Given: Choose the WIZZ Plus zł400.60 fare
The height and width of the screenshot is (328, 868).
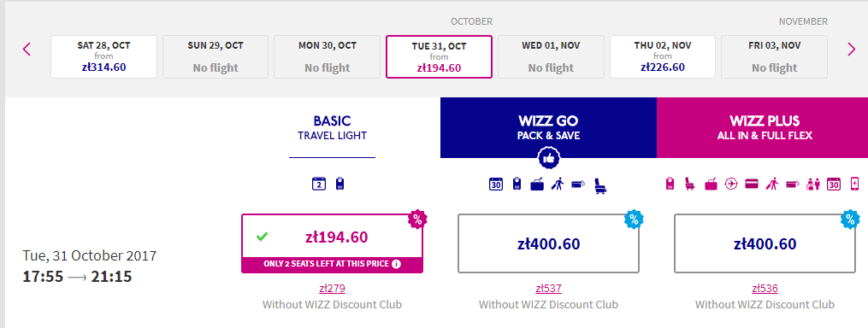Looking at the screenshot, I should (765, 243).
